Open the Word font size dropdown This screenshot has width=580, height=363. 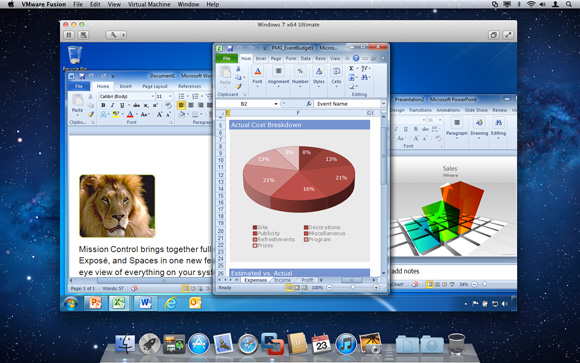170,97
